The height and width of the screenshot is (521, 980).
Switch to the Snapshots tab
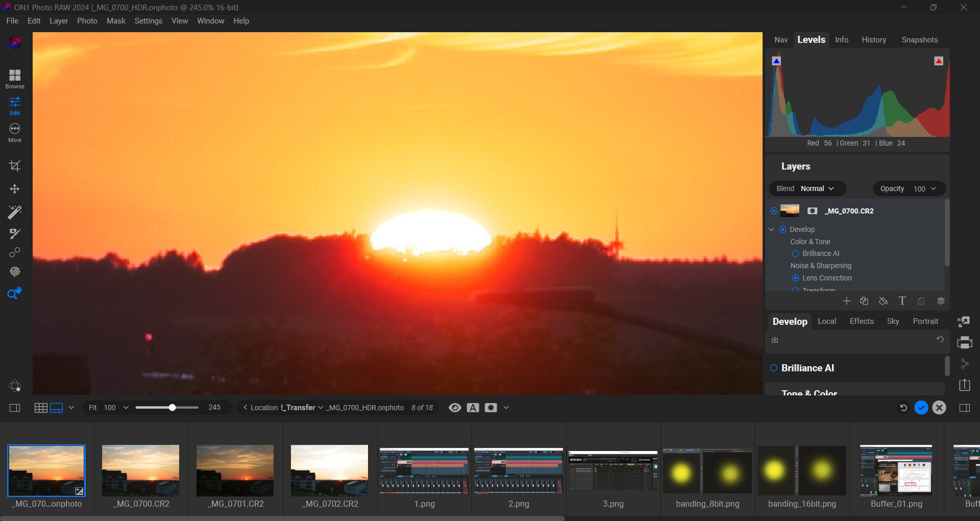[x=920, y=40]
